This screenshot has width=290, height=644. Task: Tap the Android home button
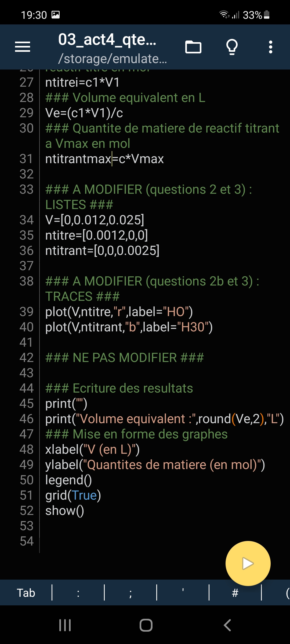pos(146,625)
